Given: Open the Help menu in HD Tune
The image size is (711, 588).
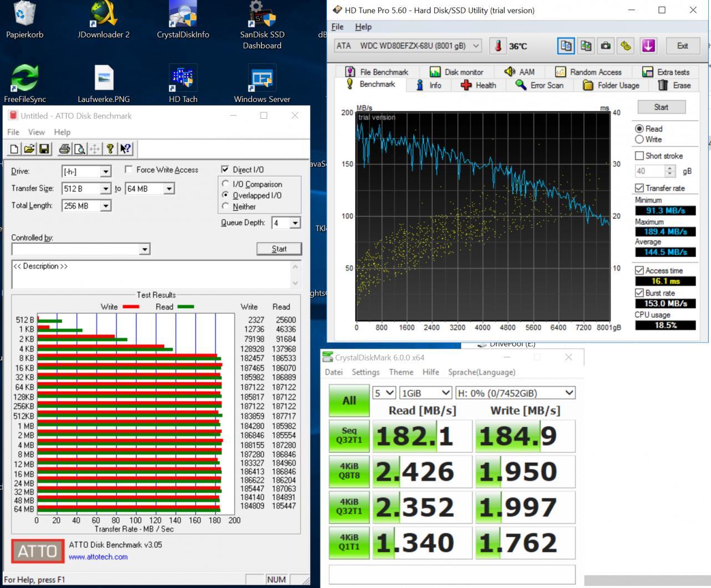Looking at the screenshot, I should pyautogui.click(x=363, y=27).
